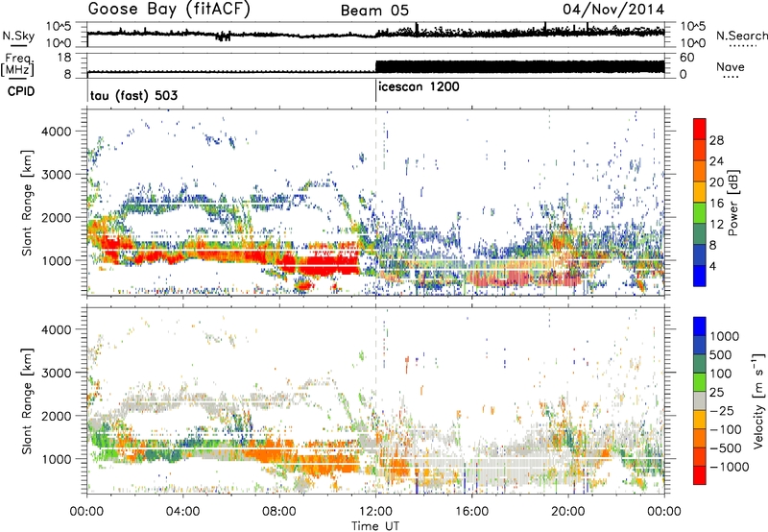The image size is (768, 532).
Task: Click the 'tau (fast) 503' CPID annotation
Action: (133, 95)
